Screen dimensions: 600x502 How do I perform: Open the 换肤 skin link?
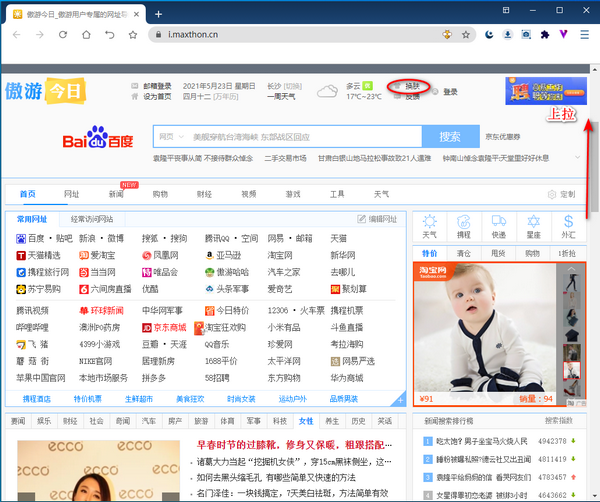[412, 86]
